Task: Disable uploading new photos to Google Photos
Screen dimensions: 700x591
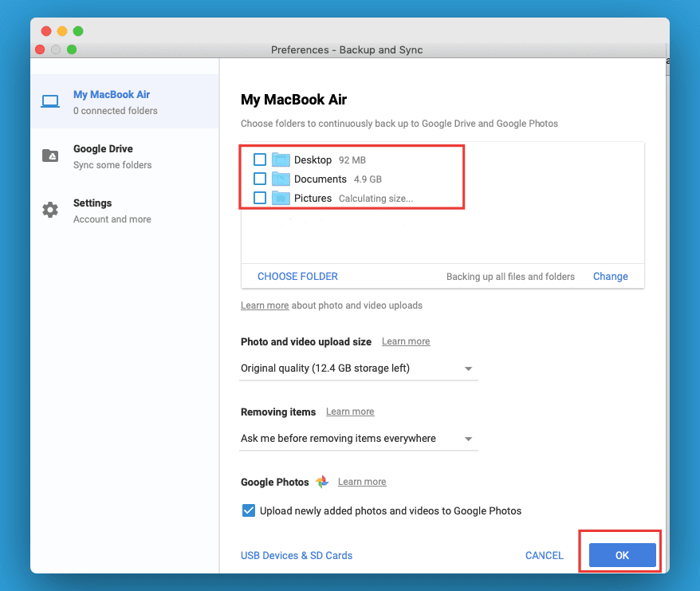Action: [249, 510]
